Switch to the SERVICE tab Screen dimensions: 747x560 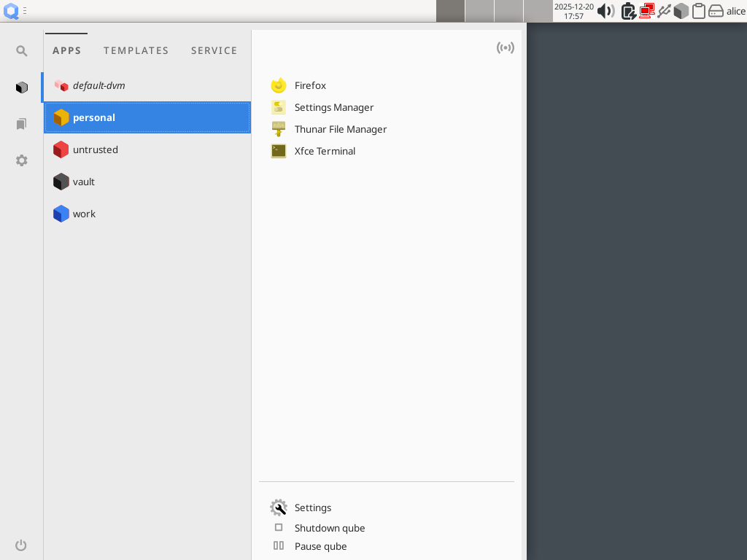214,50
